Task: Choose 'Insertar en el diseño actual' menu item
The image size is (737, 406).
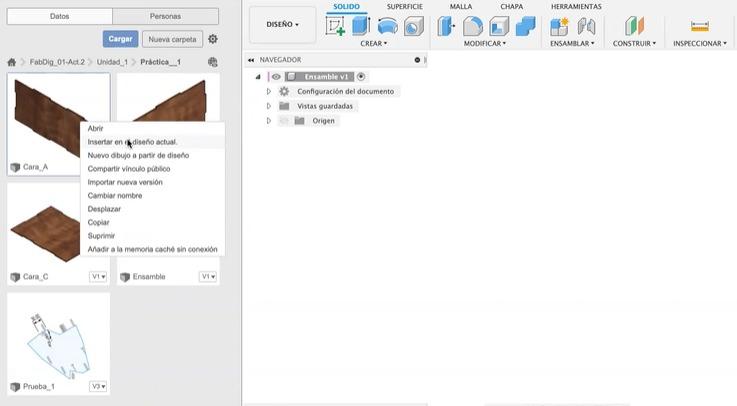Action: [x=132, y=142]
